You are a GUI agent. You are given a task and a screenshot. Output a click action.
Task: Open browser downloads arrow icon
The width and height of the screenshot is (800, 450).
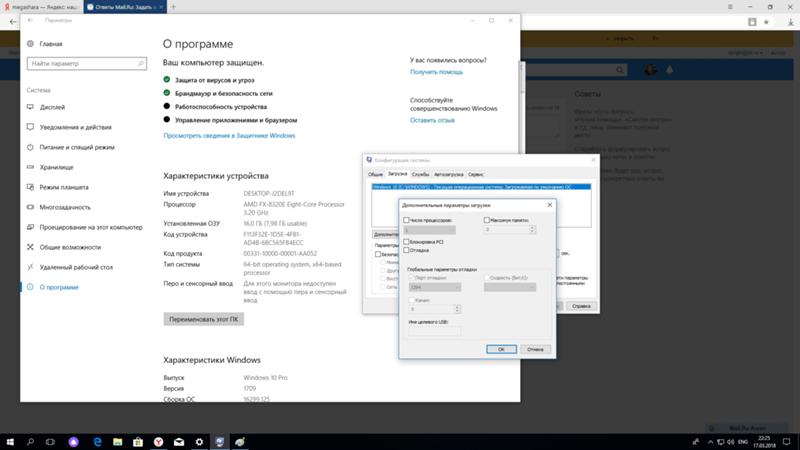790,22
